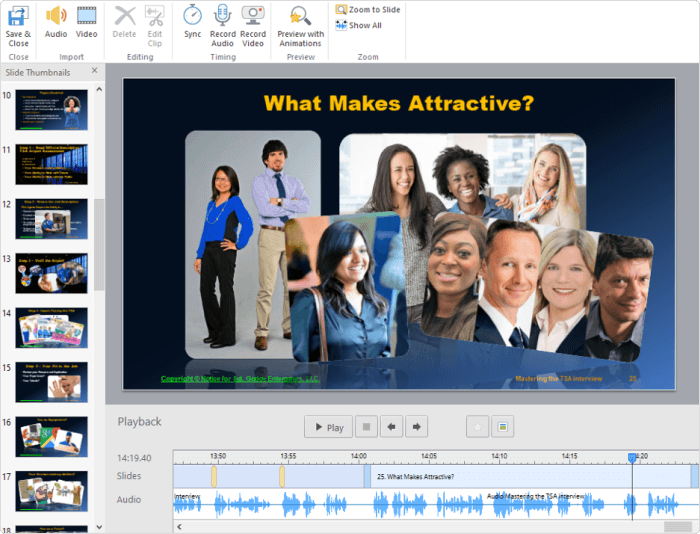The image size is (700, 534).
Task: Click Zoom to Slide
Action: [368, 9]
